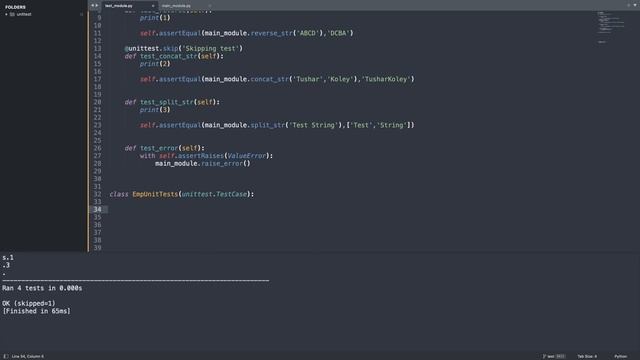The height and width of the screenshot is (360, 640).
Task: Open the Tab Size selector
Action: click(587, 356)
